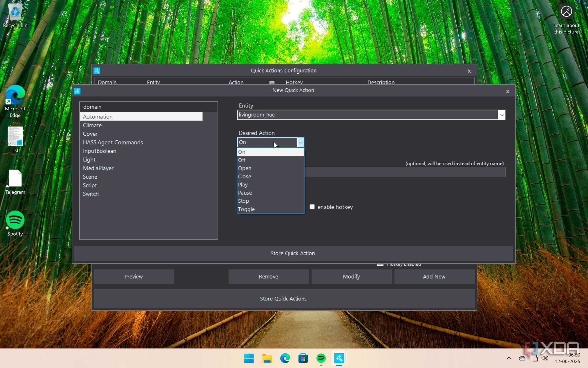Click the optional description text field

405,172
